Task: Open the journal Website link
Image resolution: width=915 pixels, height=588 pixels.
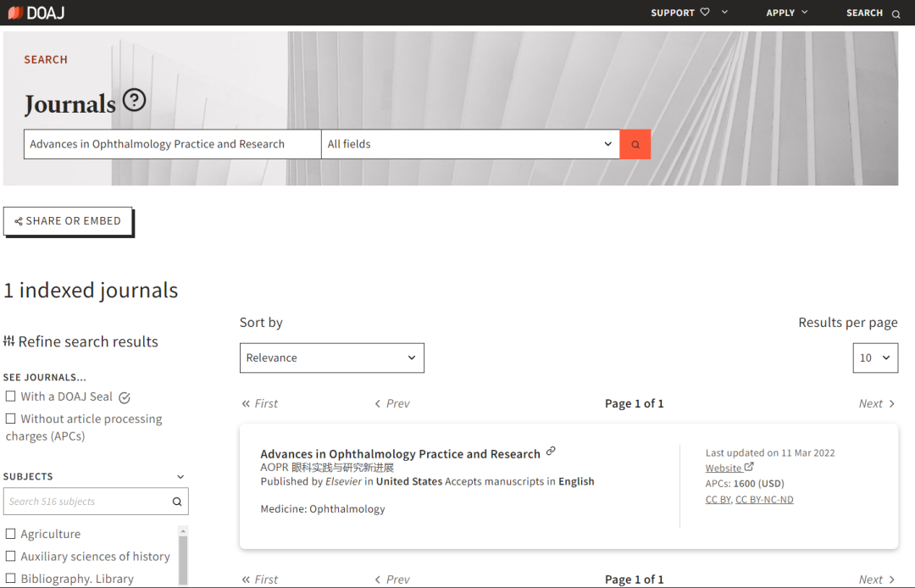Action: 724,469
